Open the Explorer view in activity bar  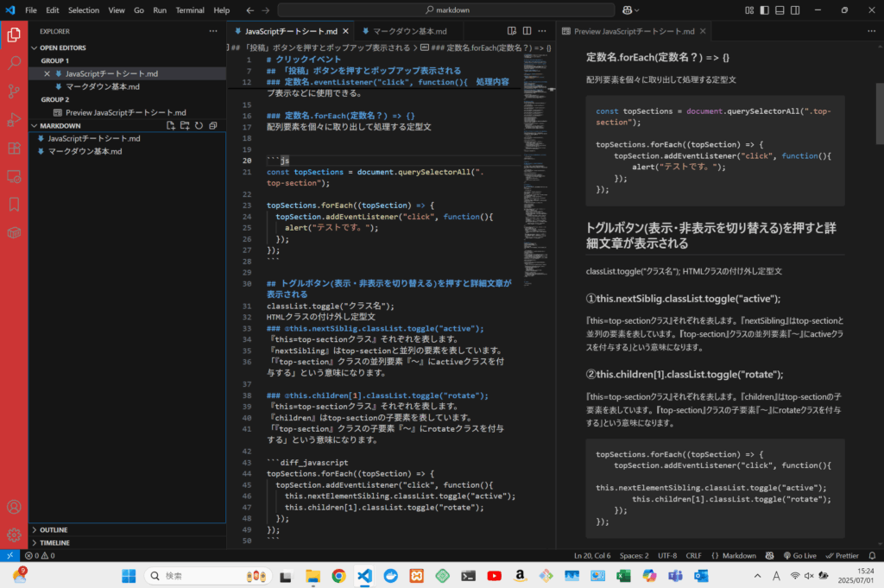pos(14,35)
